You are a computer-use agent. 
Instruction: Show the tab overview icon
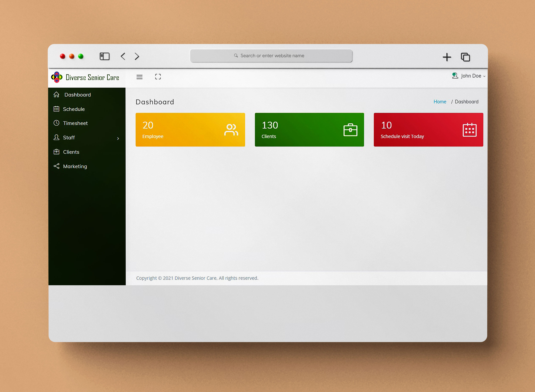[x=465, y=57]
